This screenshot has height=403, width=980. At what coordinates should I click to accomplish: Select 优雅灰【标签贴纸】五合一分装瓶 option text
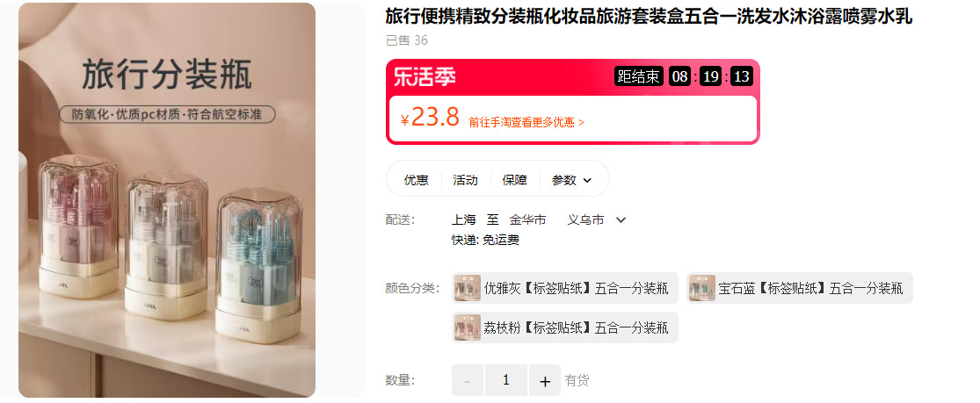coord(576,289)
